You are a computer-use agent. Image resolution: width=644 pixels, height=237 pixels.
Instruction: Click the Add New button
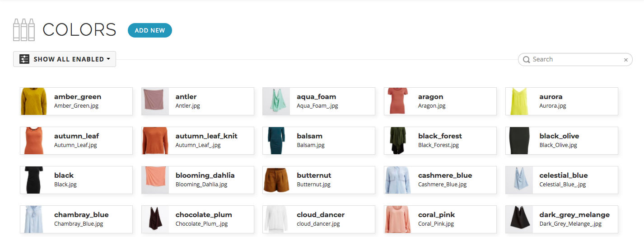click(x=150, y=30)
